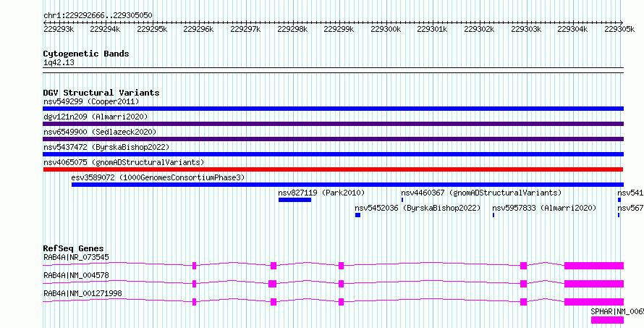This screenshot has width=644, height=328.
Task: Click the nsv5452036 (ByrskaBishop2022) label
Action: point(418,208)
